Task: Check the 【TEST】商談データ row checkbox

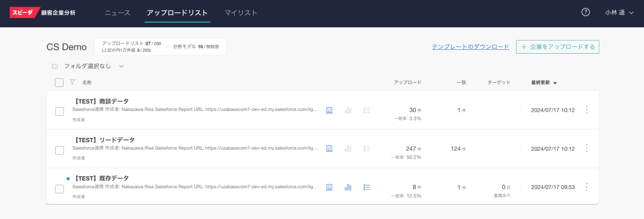Action: tap(60, 112)
